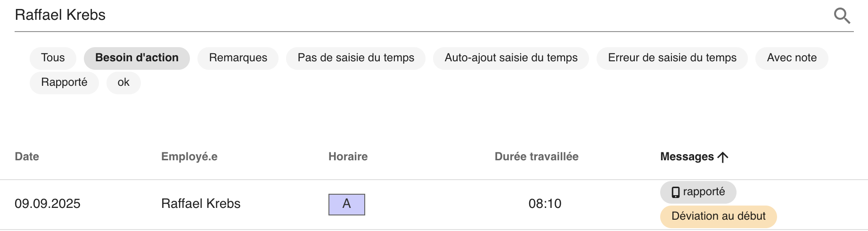Click the search magnifier icon
The width and height of the screenshot is (868, 231).
[x=842, y=16]
